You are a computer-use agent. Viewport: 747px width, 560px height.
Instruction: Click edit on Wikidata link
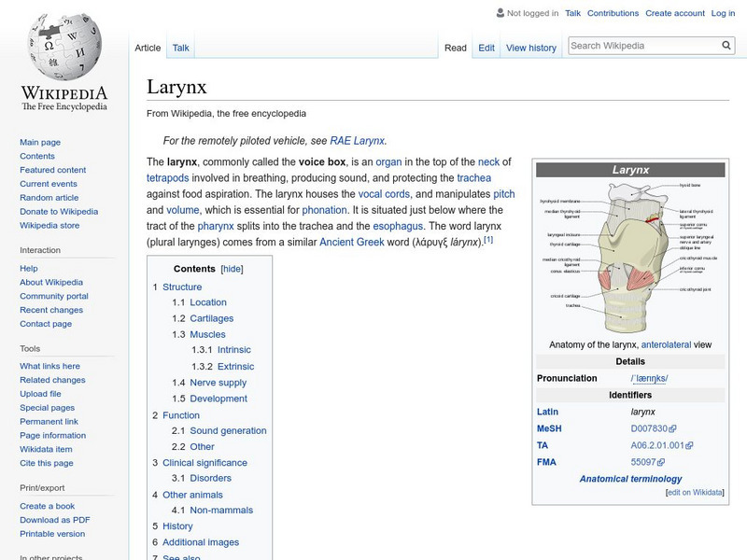tap(695, 493)
